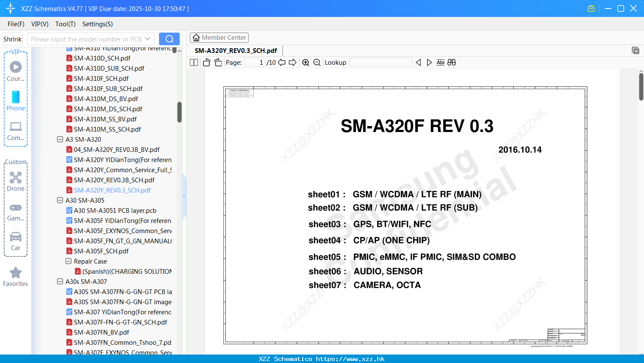644x363 pixels.
Task: Open A30S SM-A307FN-G-GN-GT image file
Action: click(123, 302)
